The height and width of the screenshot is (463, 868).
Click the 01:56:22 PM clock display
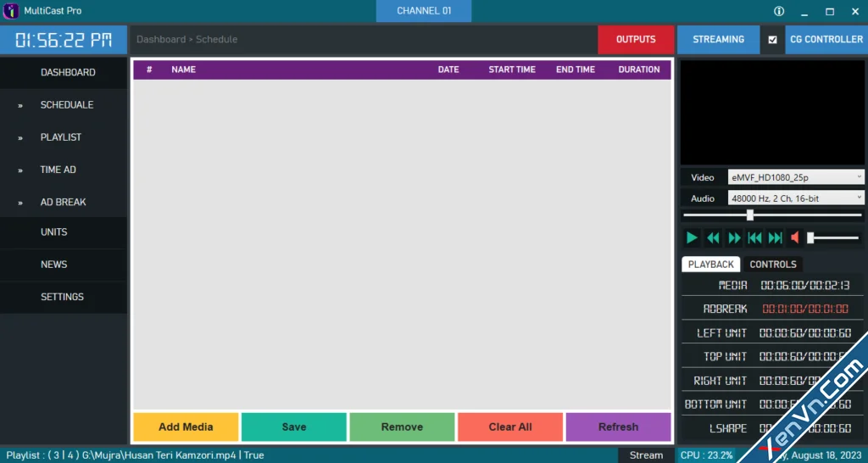(64, 40)
